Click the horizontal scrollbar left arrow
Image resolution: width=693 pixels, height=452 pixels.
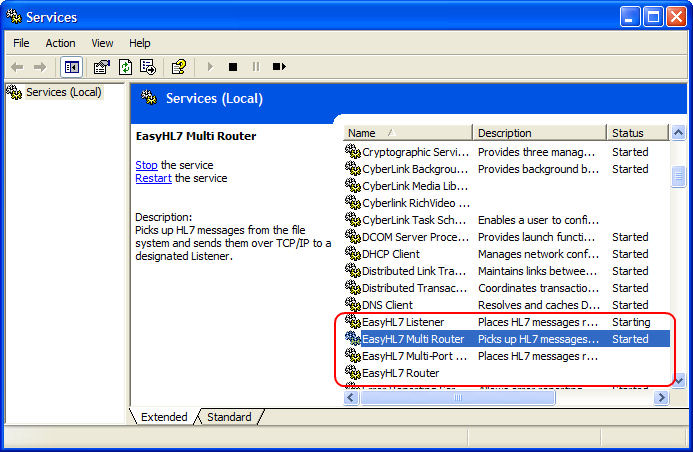(351, 398)
